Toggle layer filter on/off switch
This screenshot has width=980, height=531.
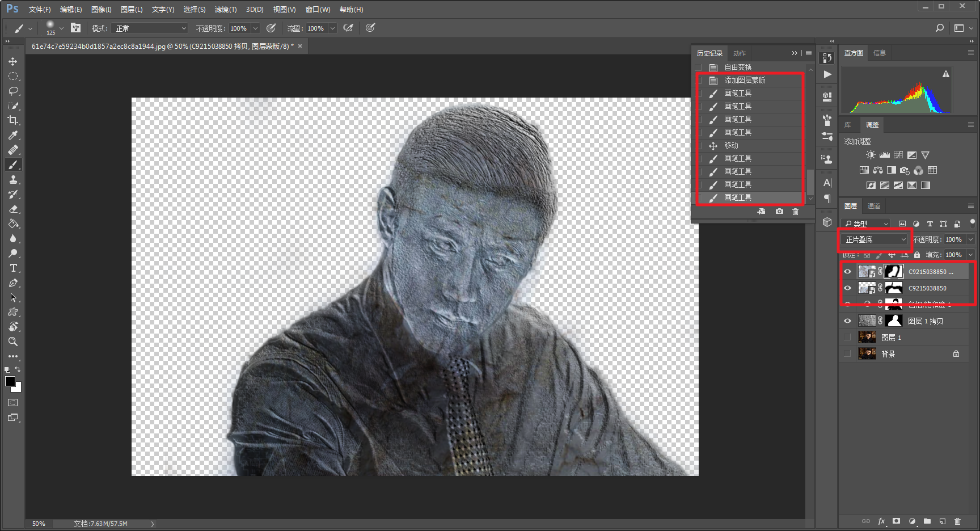[x=972, y=222]
